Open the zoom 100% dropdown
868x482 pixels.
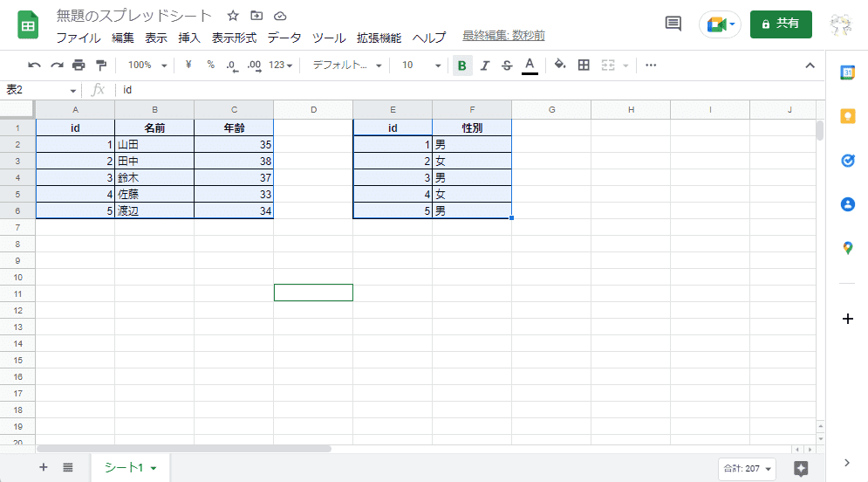pyautogui.click(x=146, y=65)
